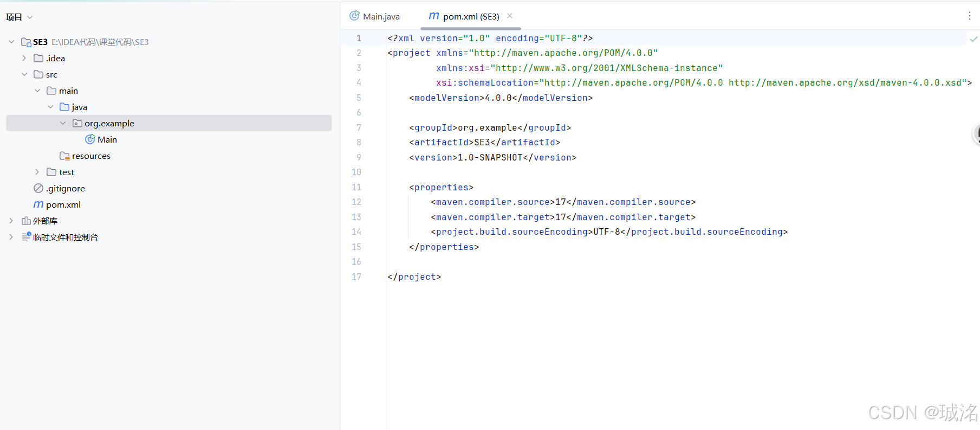
Task: Switch to the Main.java tab
Action: pos(375,16)
